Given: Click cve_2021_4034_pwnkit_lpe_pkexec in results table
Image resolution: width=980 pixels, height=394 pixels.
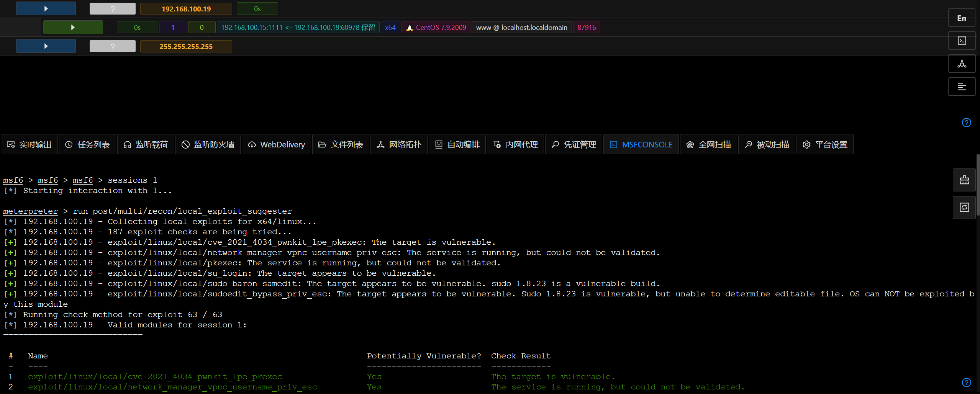Looking at the screenshot, I should [x=155, y=376].
